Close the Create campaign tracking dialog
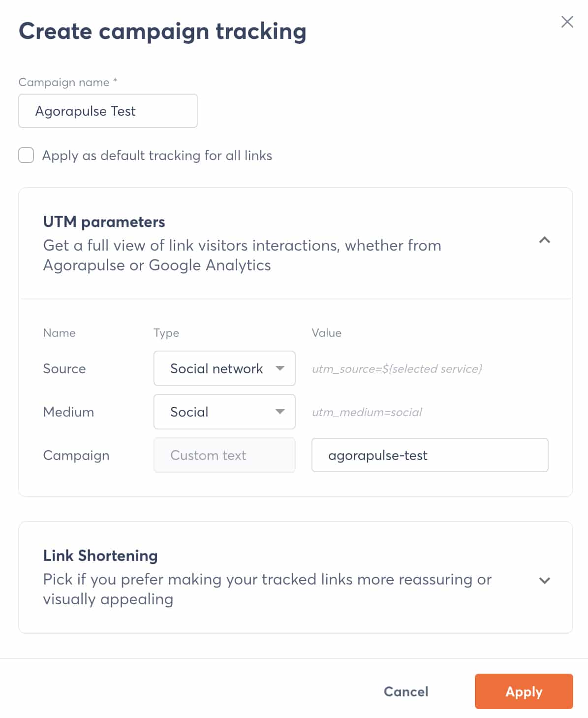 567,22
